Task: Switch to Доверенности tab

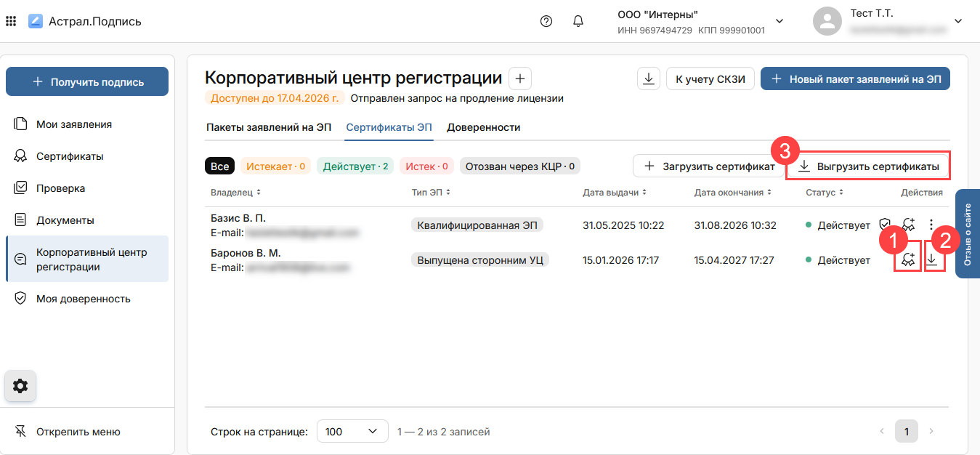Action: click(483, 127)
